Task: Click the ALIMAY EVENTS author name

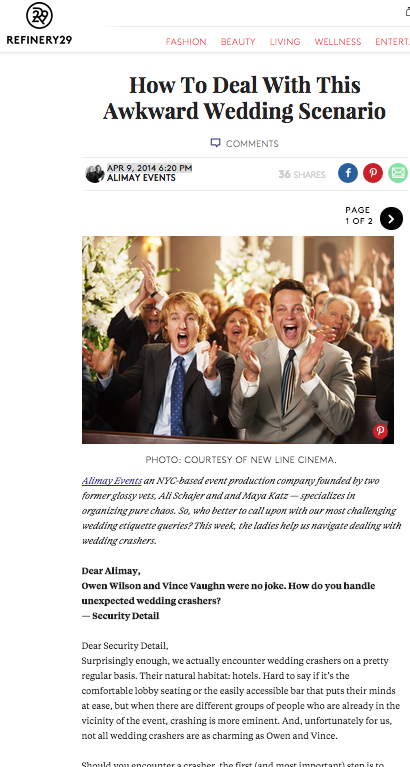Action: click(141, 178)
